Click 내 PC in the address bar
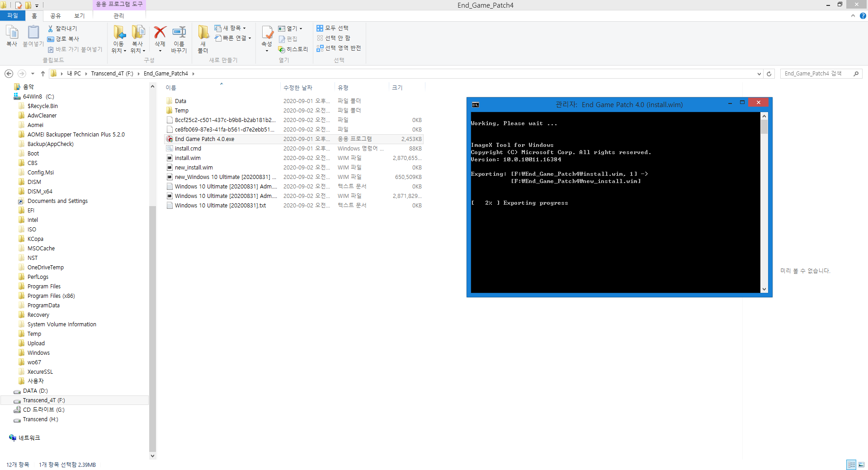Screen dimensions: 868x470 pos(74,74)
